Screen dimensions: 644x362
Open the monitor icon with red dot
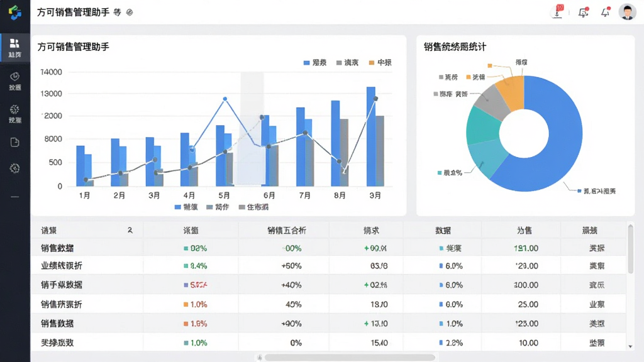pos(583,13)
